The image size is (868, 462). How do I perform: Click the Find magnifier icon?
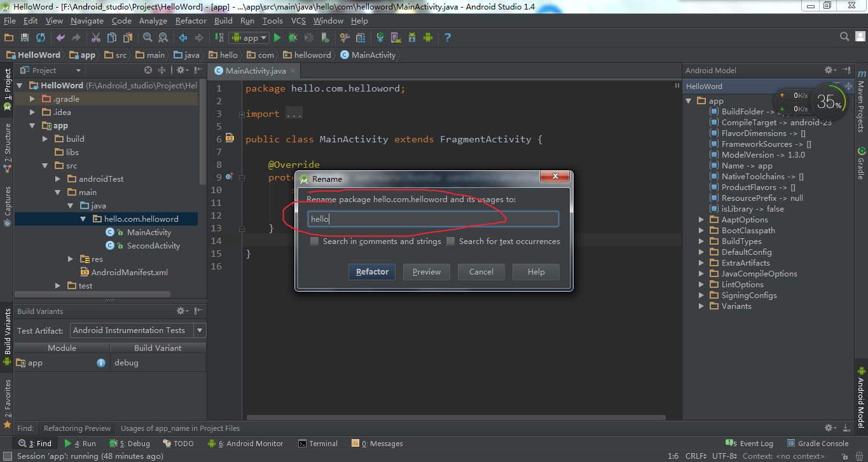(148, 38)
